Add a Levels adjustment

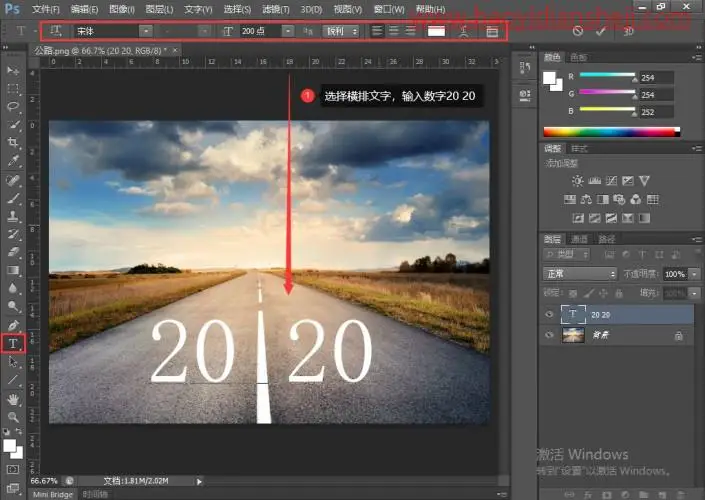click(x=594, y=181)
